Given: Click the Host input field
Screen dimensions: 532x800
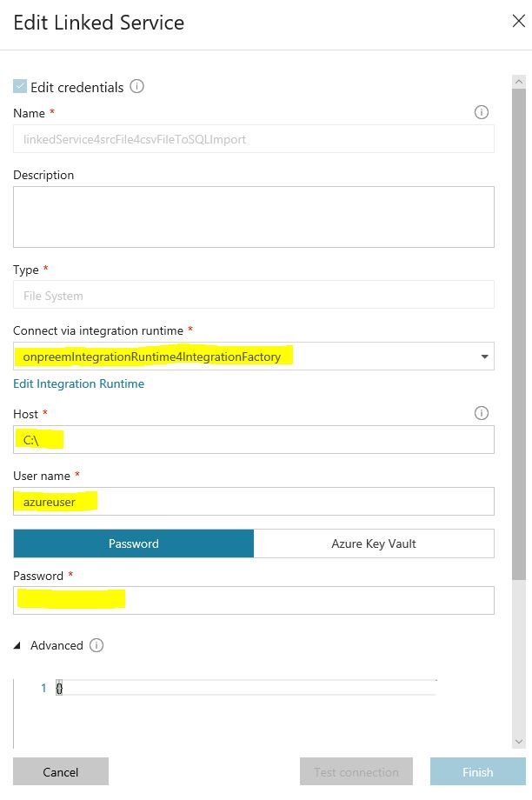Looking at the screenshot, I should [254, 439].
